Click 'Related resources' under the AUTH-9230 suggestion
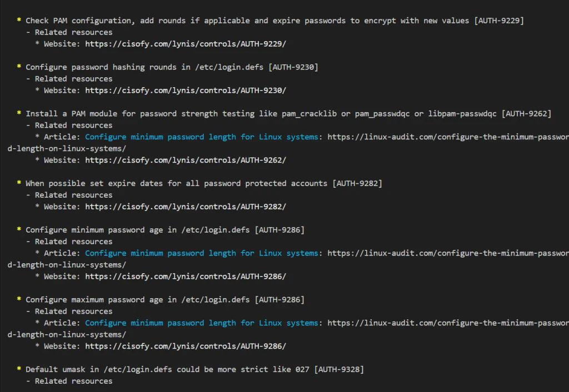569x392 pixels. tap(74, 79)
